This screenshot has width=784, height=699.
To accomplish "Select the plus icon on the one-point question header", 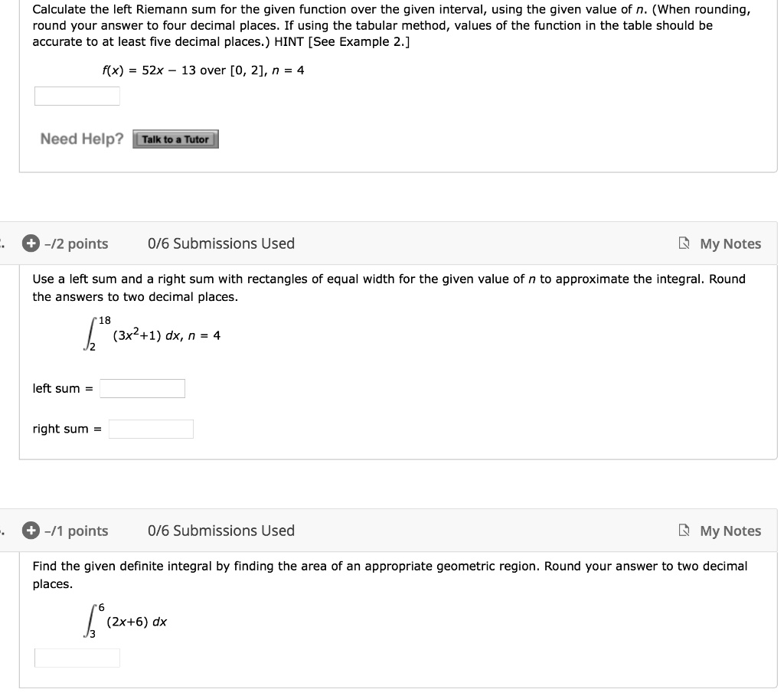I will click(29, 531).
